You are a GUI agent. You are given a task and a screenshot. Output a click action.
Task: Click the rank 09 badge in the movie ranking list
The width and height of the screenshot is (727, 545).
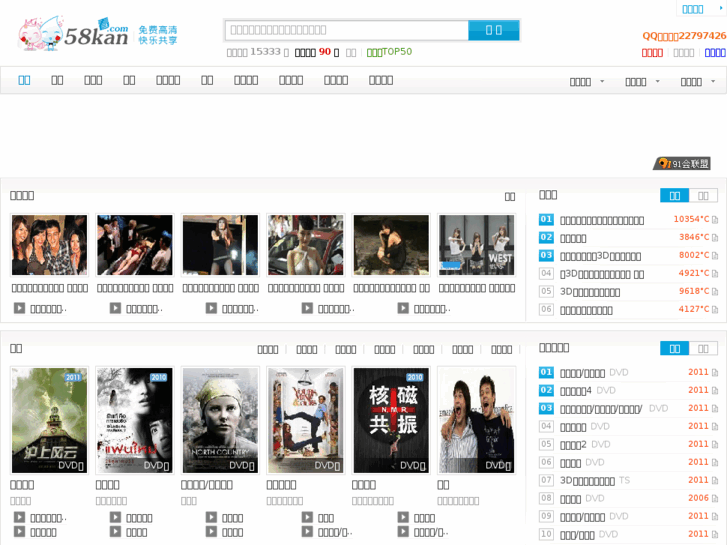[x=546, y=516]
